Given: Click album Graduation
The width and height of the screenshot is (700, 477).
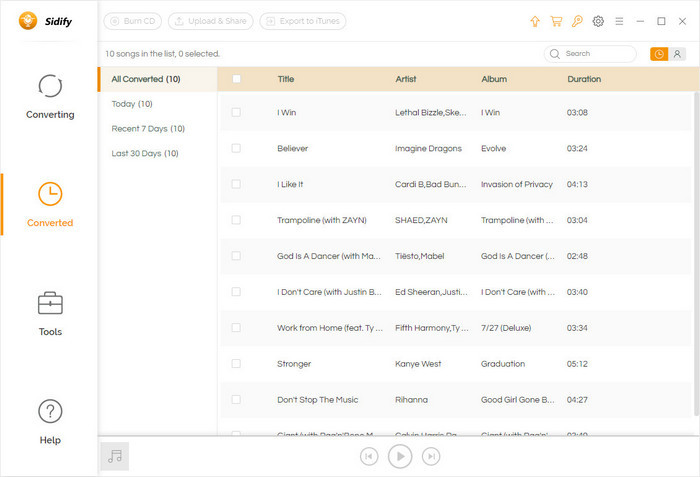Looking at the screenshot, I should click(x=503, y=364).
